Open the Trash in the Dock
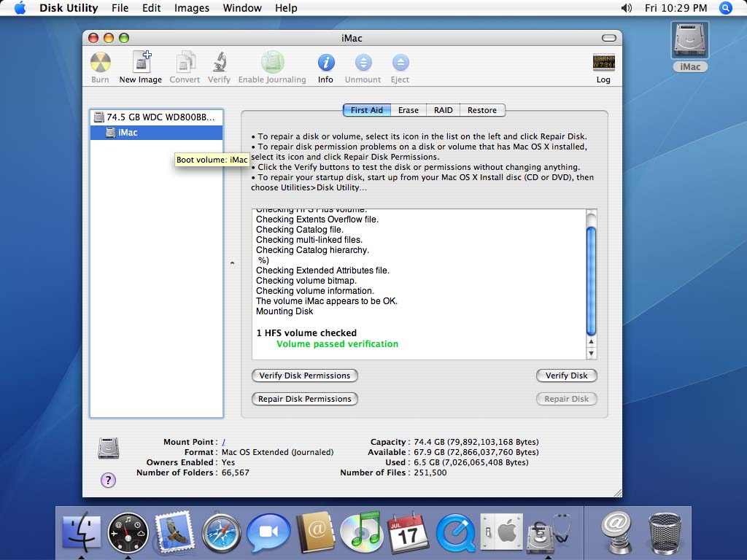Image resolution: width=747 pixels, height=560 pixels. [x=665, y=533]
